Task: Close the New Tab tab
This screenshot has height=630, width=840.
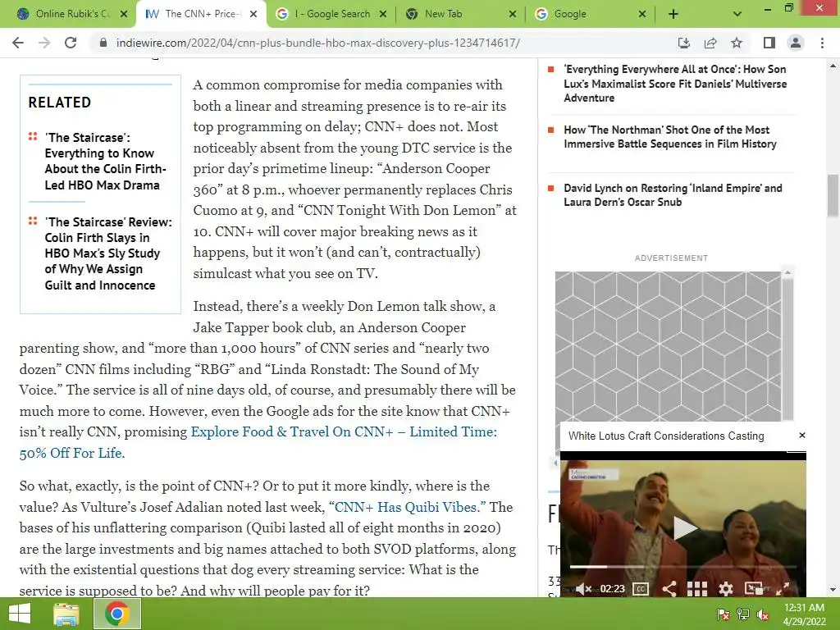Action: click(513, 14)
